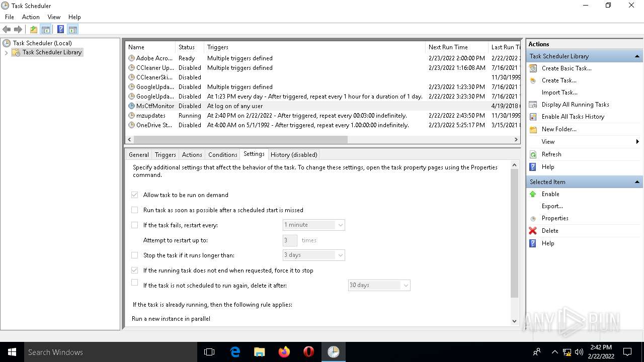Click the New Folder icon
Image resolution: width=644 pixels, height=362 pixels.
pyautogui.click(x=533, y=129)
